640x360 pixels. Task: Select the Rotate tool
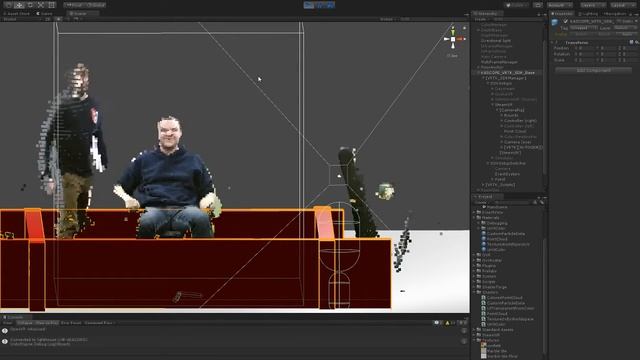[x=30, y=5]
